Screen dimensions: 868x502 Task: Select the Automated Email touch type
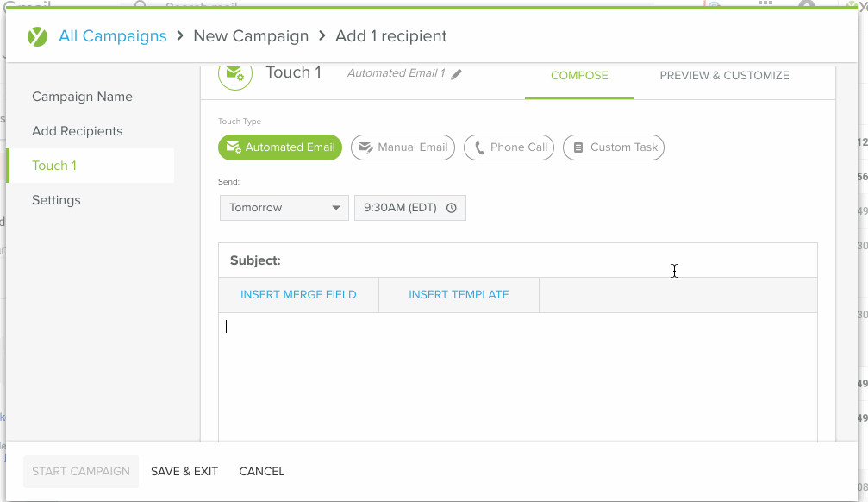pos(280,147)
